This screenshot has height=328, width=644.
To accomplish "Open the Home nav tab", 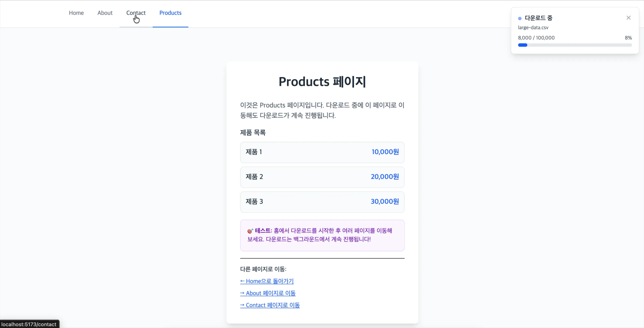I will click(76, 13).
